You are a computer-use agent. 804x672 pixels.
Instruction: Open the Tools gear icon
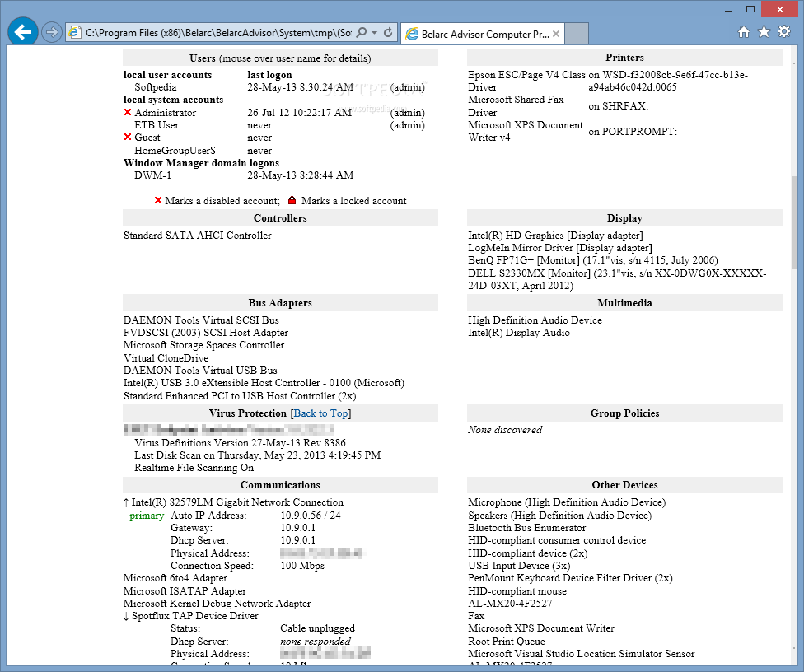click(x=784, y=32)
